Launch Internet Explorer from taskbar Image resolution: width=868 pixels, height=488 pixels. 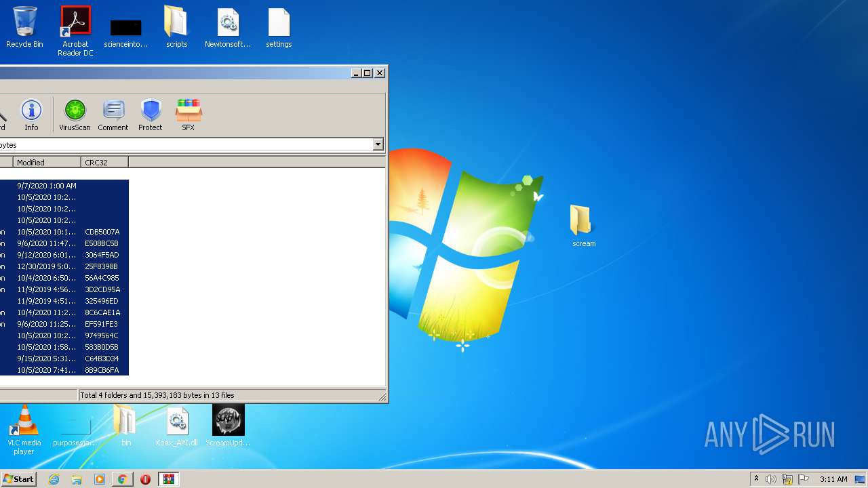(x=54, y=479)
